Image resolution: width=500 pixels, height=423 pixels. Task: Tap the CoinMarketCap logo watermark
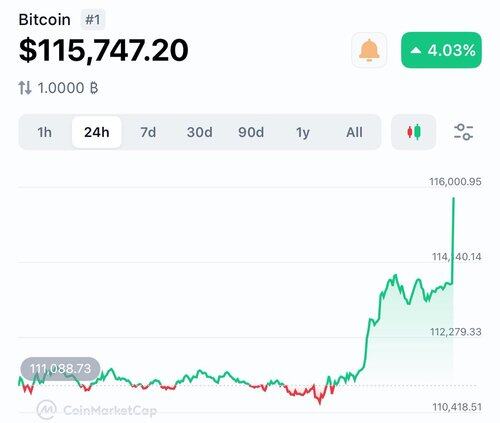[97, 410]
